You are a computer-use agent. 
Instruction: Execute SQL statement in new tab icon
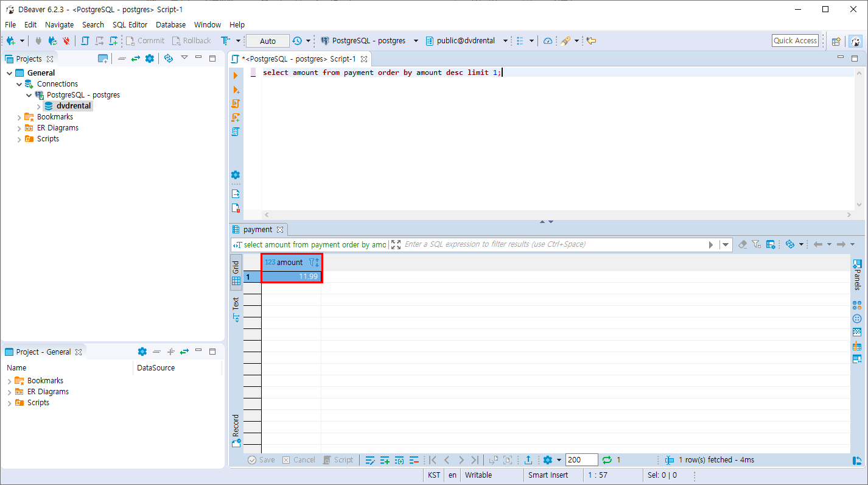[236, 90]
